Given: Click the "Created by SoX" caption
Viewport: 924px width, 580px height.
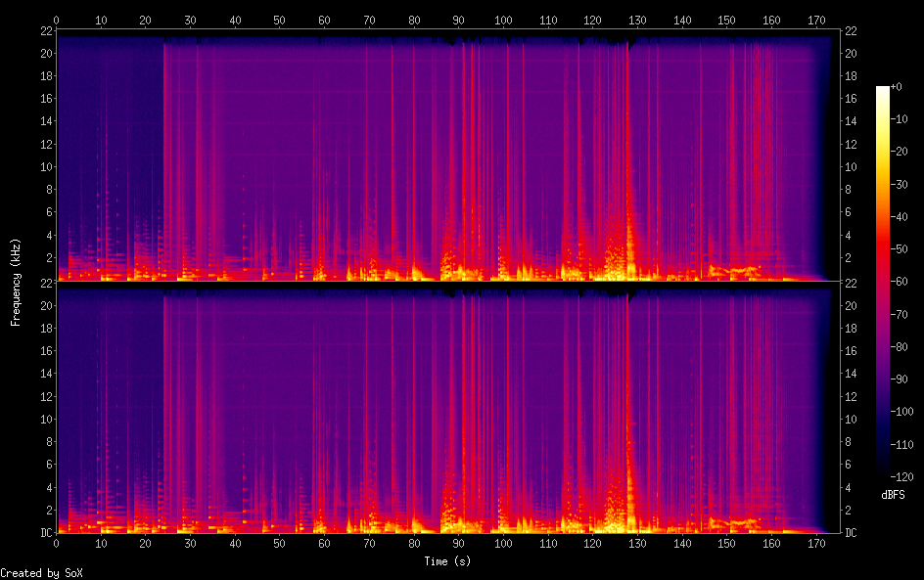Looking at the screenshot, I should coord(41,573).
